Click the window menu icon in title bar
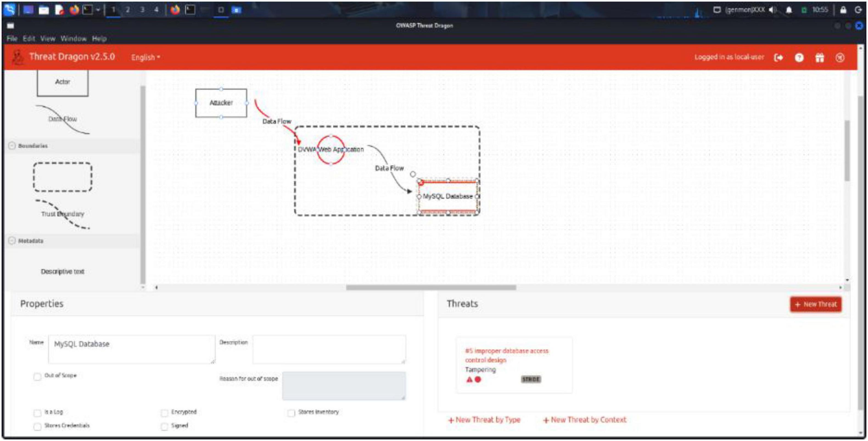 [x=10, y=26]
